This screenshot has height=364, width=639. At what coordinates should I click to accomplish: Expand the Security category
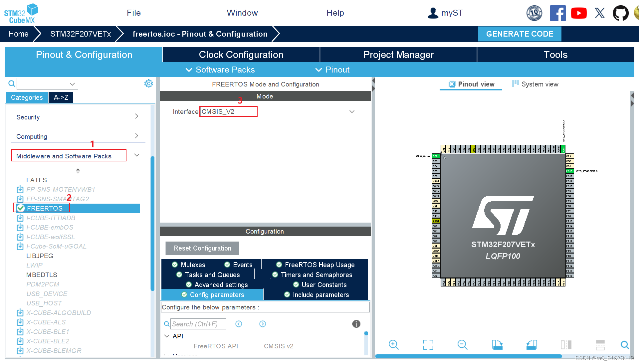[x=136, y=116]
